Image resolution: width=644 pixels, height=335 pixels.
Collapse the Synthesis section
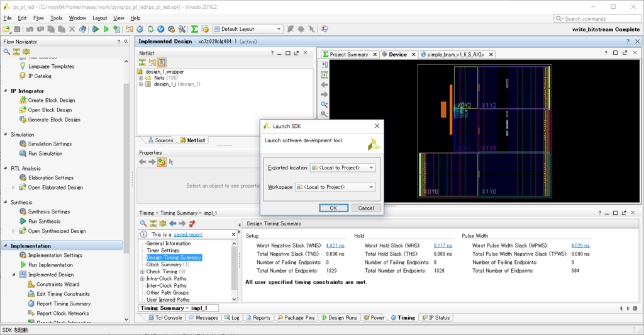click(5, 202)
